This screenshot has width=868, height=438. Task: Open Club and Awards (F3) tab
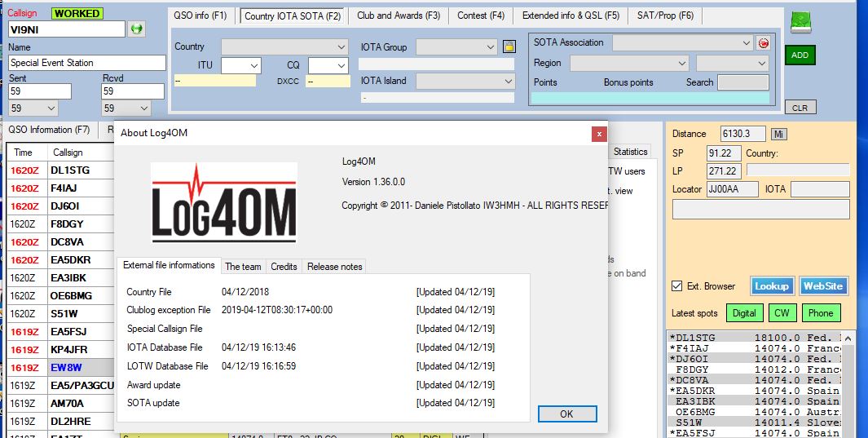[399, 15]
